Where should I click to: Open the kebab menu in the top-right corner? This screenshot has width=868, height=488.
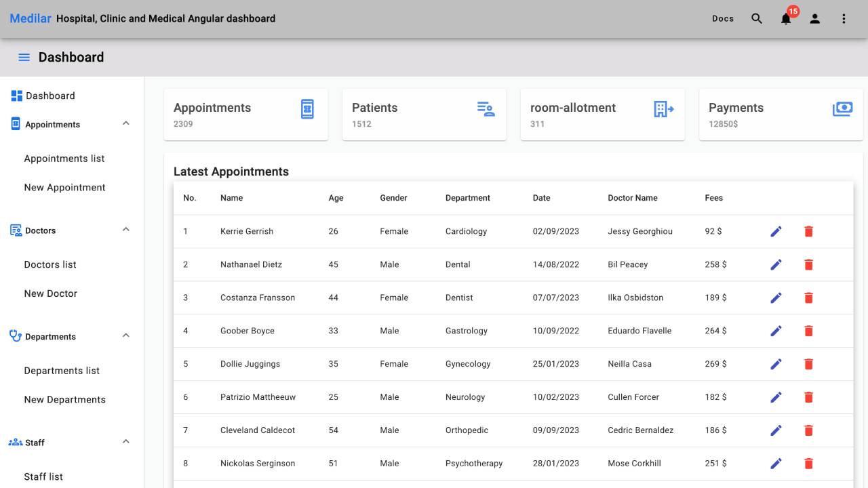[844, 18]
